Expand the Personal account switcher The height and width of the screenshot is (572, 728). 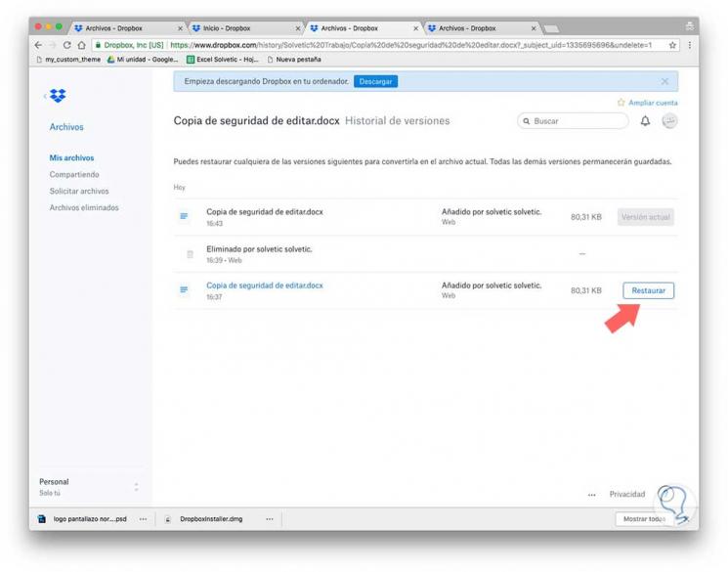(136, 487)
